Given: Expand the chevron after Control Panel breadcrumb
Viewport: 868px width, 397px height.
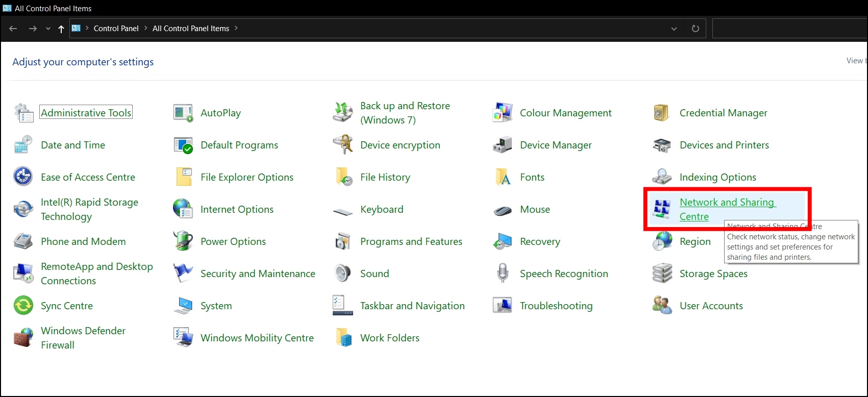Looking at the screenshot, I should tap(145, 28).
